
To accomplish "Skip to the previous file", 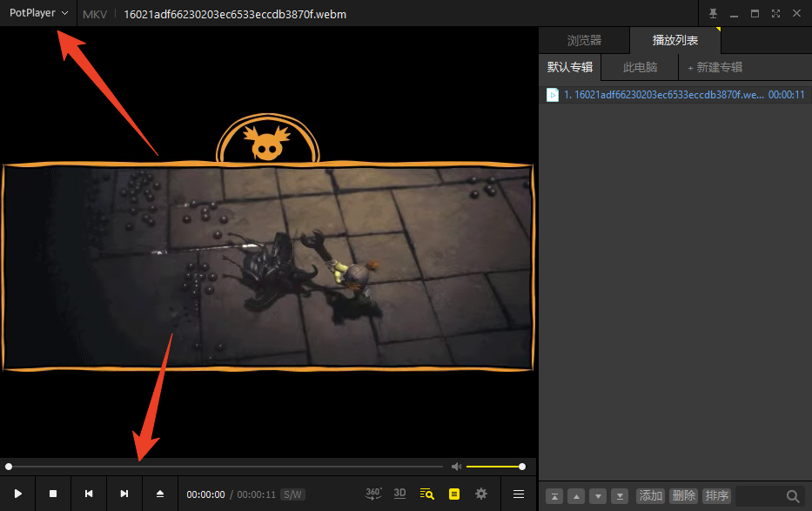I will pyautogui.click(x=89, y=494).
